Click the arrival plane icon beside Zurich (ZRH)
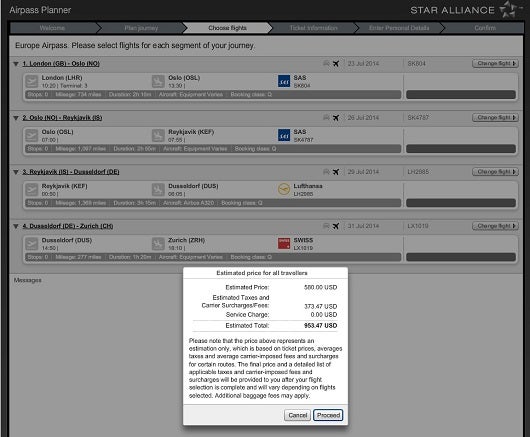 (158, 244)
